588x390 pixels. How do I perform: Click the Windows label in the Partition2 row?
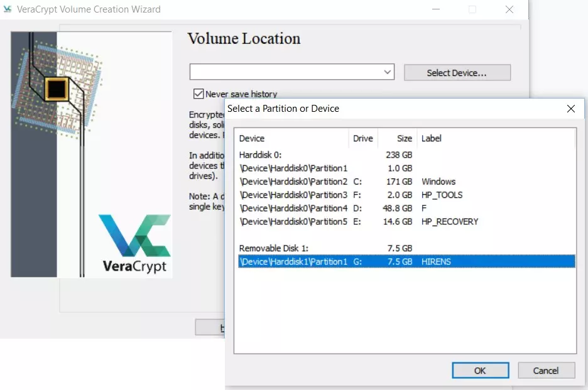438,182
